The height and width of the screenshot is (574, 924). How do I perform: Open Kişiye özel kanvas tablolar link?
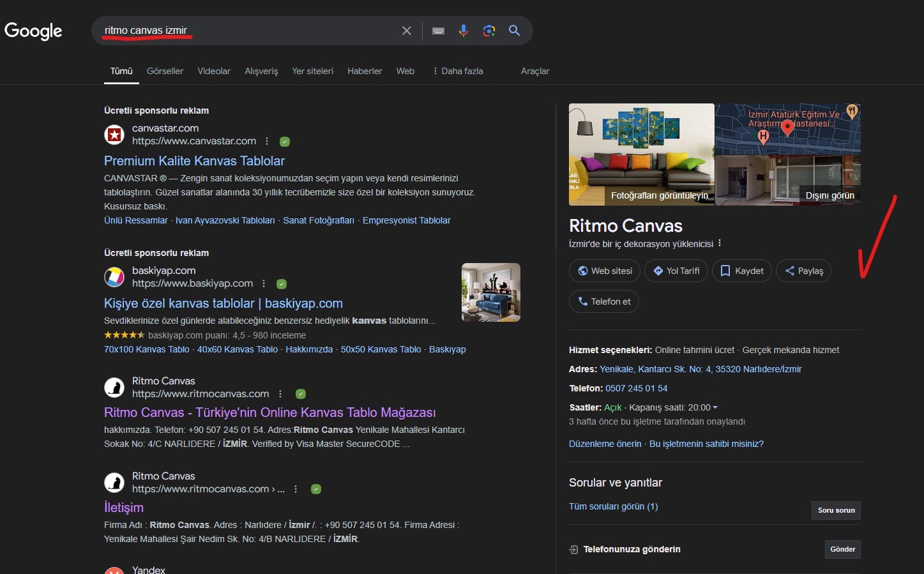pos(223,303)
